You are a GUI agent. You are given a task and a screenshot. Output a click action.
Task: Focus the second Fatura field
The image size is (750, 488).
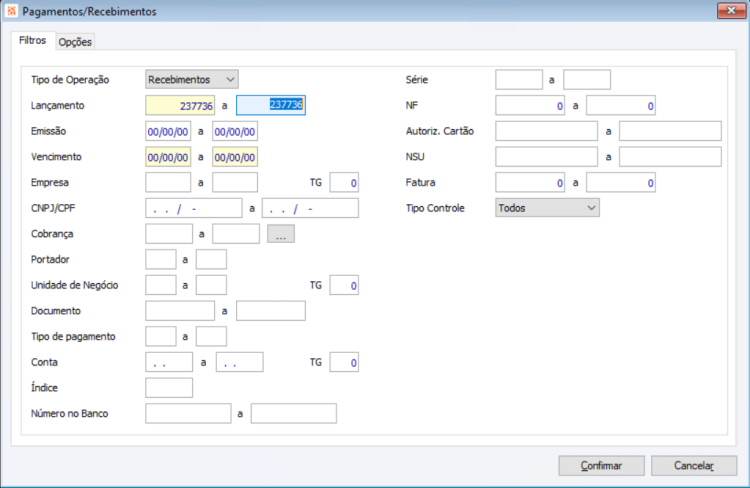tap(621, 183)
